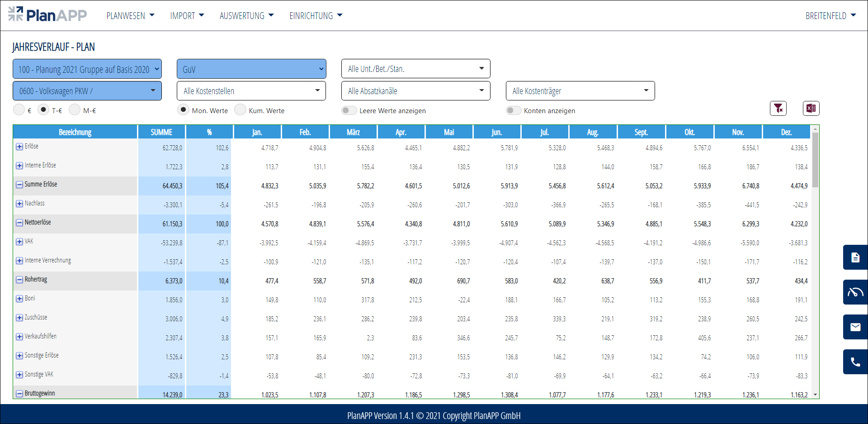Open the document side panel icon

855,257
